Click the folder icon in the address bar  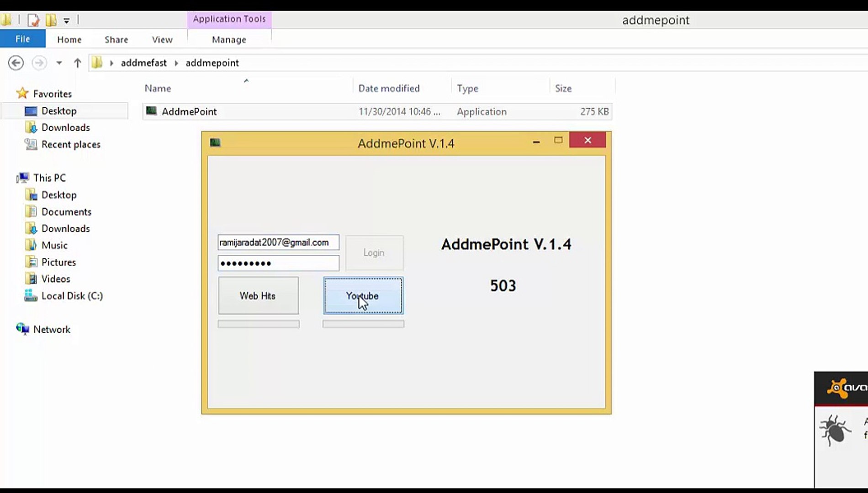point(96,63)
